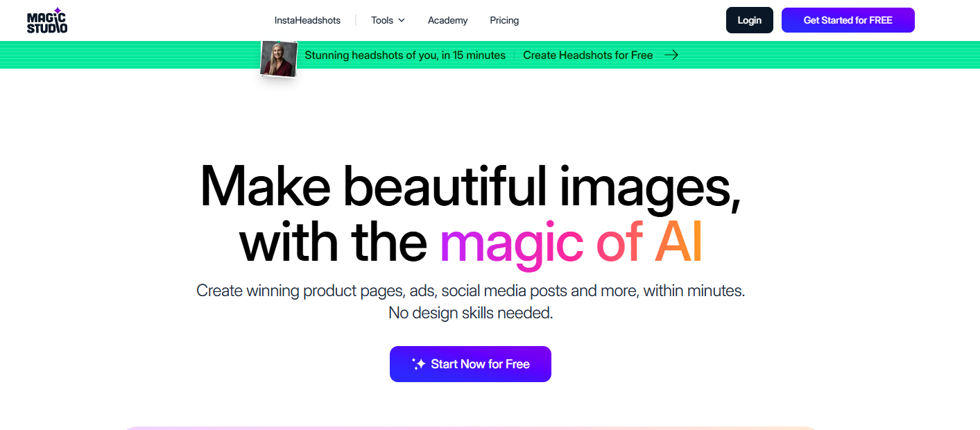Click the 'No design skills needed.' text
Viewport: 980px width, 430px height.
click(470, 313)
